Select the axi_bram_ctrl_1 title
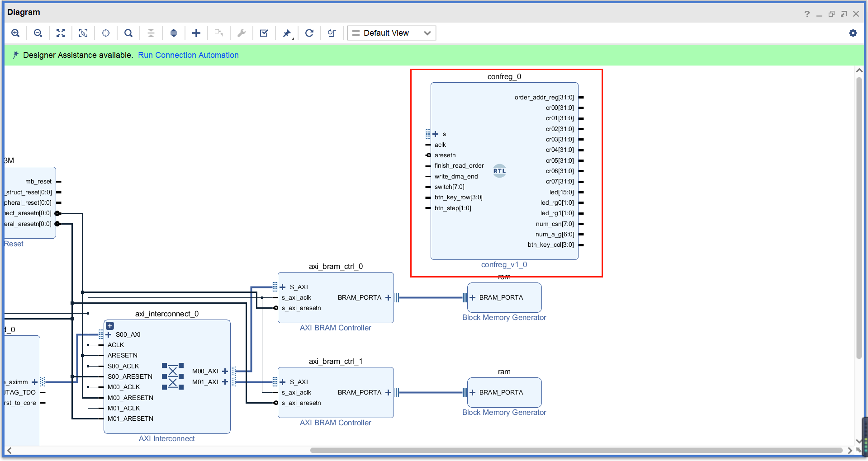 pyautogui.click(x=336, y=361)
